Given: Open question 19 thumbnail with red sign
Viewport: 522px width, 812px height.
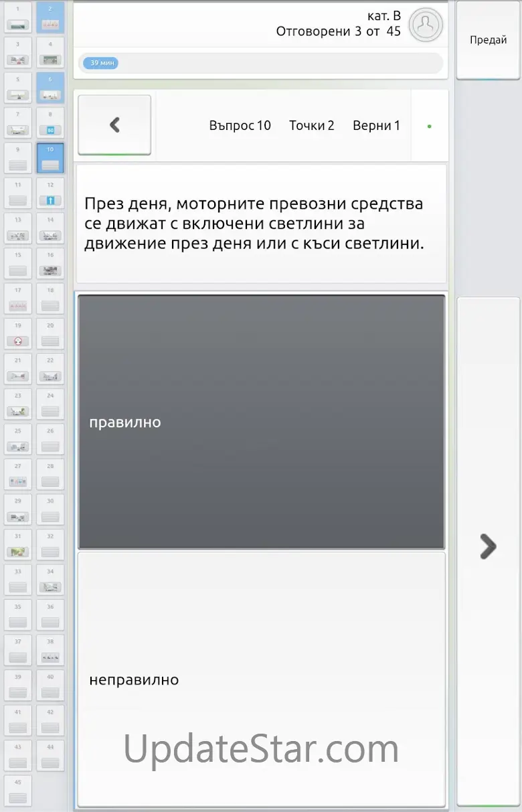Looking at the screenshot, I should pos(18,333).
